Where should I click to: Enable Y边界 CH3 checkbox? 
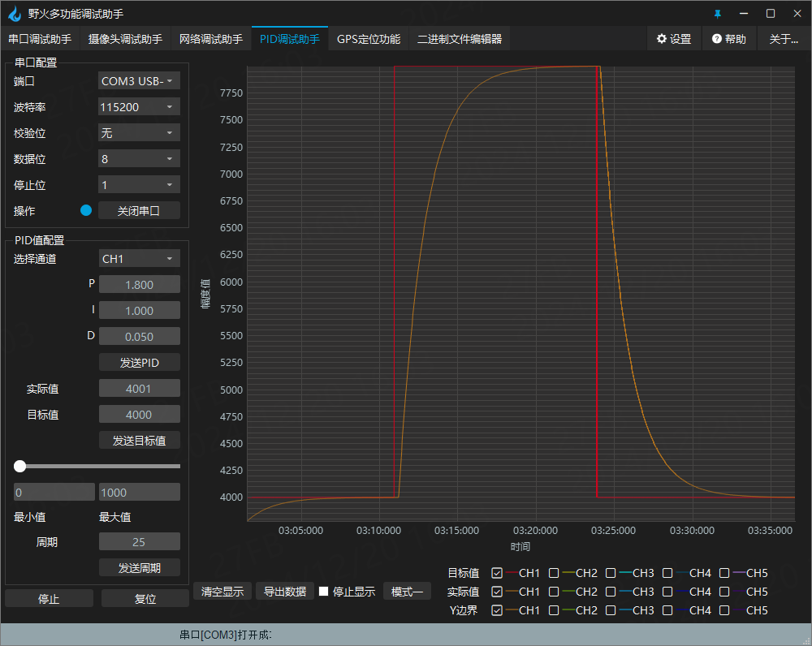pyautogui.click(x=611, y=610)
